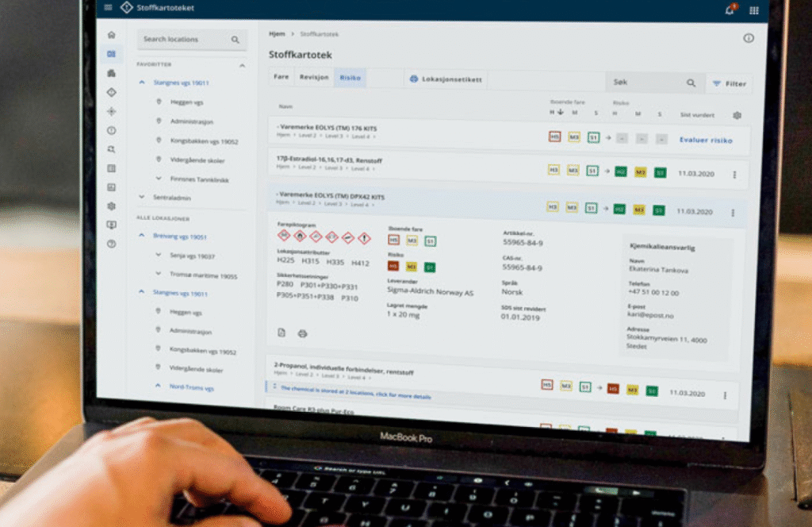Open more options for 17β-Estradiol row
The width and height of the screenshot is (812, 527).
tap(734, 175)
